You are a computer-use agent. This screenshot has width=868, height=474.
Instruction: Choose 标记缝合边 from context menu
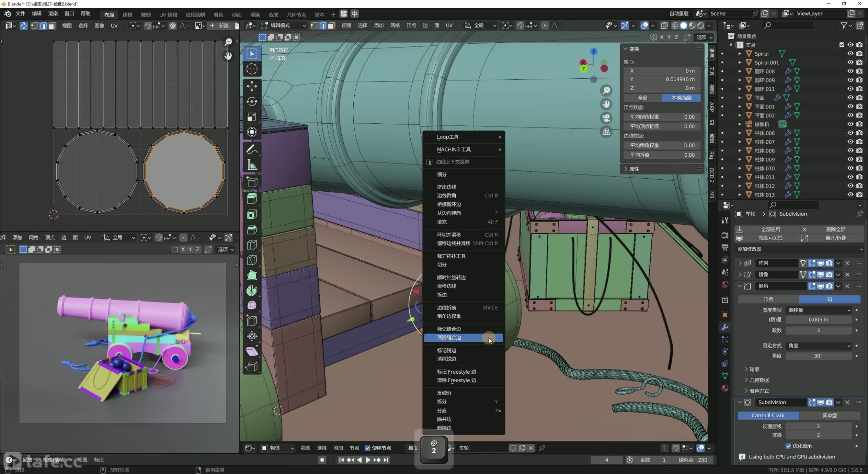tap(463, 329)
